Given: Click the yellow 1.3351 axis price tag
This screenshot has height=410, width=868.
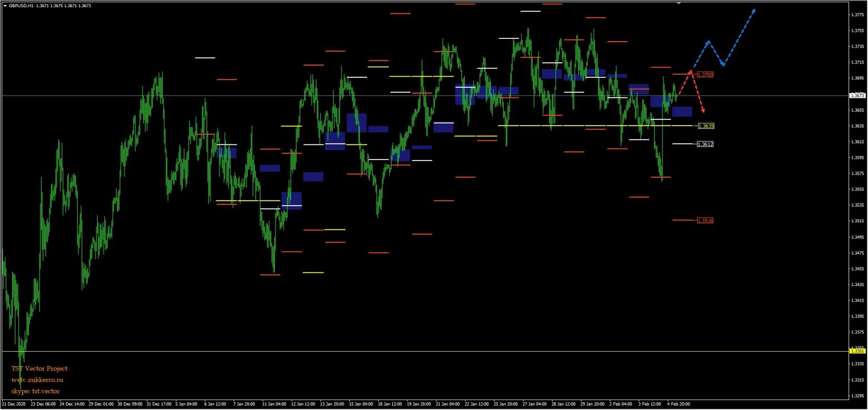Looking at the screenshot, I should click(x=857, y=351).
